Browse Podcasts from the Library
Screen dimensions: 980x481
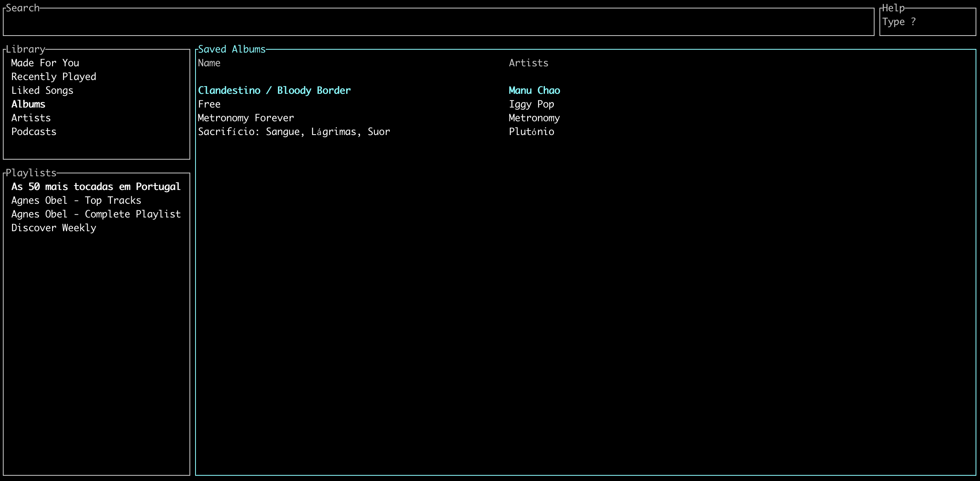tap(34, 131)
